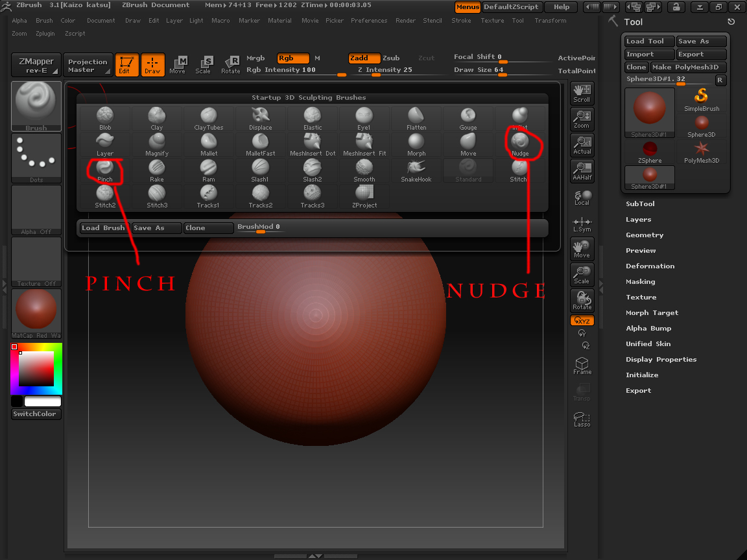747x560 pixels.
Task: Click the Load Tool button
Action: click(649, 41)
